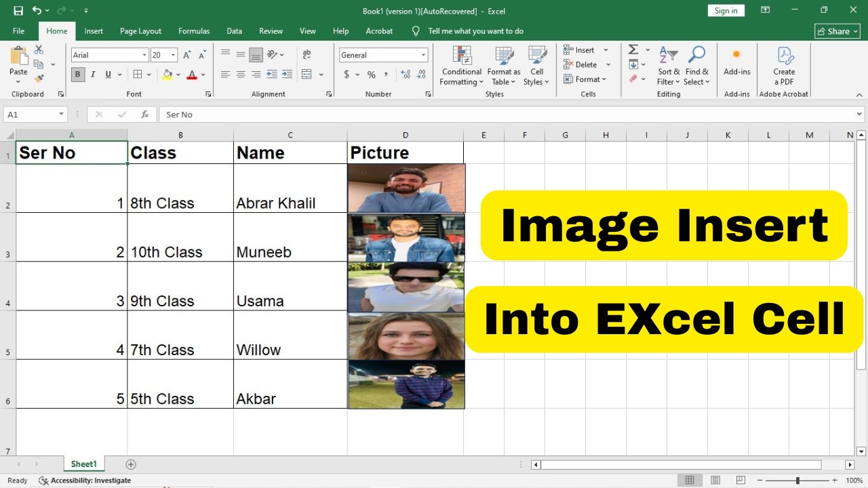
Task: Click the Save icon in title bar
Action: point(18,10)
